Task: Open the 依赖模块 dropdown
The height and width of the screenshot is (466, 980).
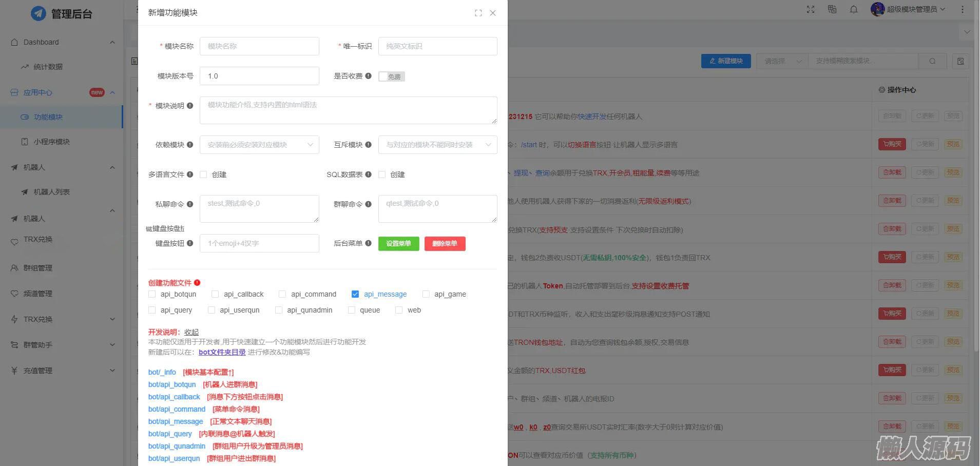Action: pyautogui.click(x=259, y=145)
